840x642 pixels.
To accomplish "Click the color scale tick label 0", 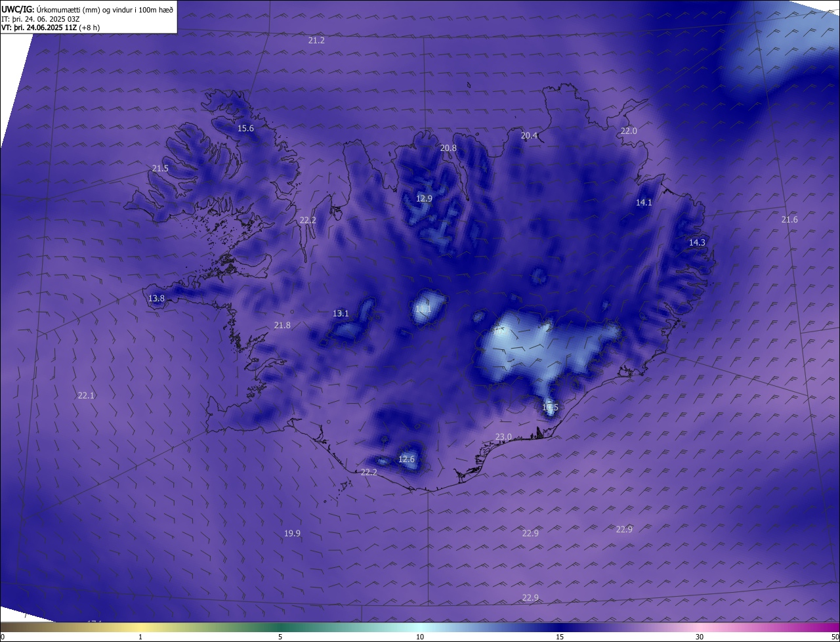I will coord(3,637).
